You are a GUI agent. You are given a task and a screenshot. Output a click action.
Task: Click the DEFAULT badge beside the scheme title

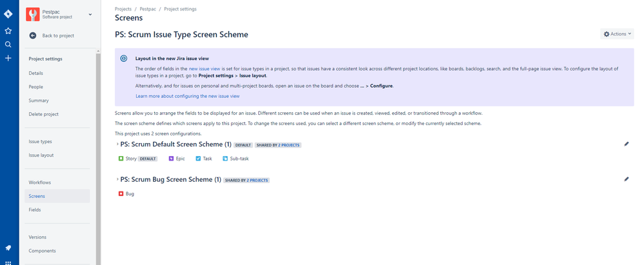(243, 145)
